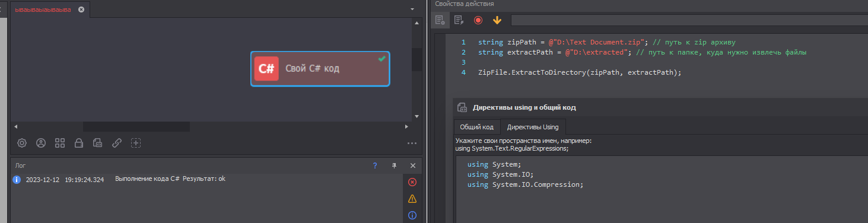868x223 pixels.
Task: Click the canvas scroll-left arrow
Action: [15, 127]
